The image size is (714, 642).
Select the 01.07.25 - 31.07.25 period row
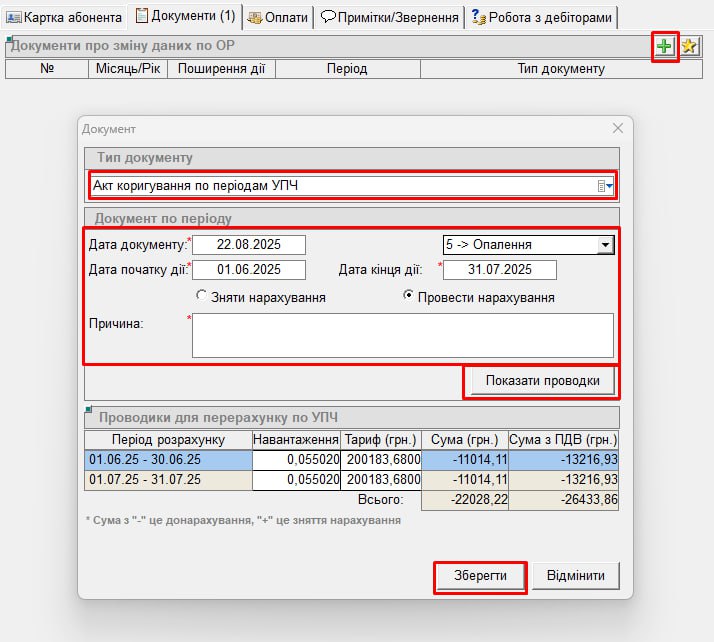(168, 480)
